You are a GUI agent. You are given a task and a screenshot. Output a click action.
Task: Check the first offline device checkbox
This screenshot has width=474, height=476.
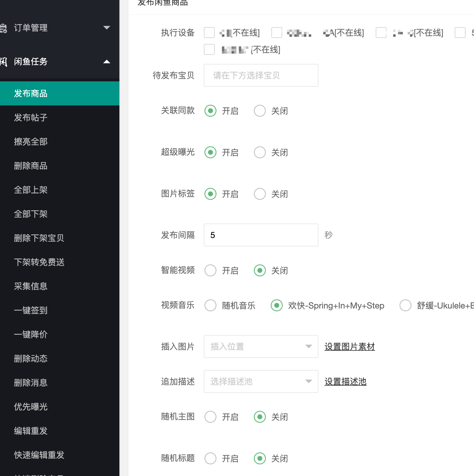(x=209, y=33)
